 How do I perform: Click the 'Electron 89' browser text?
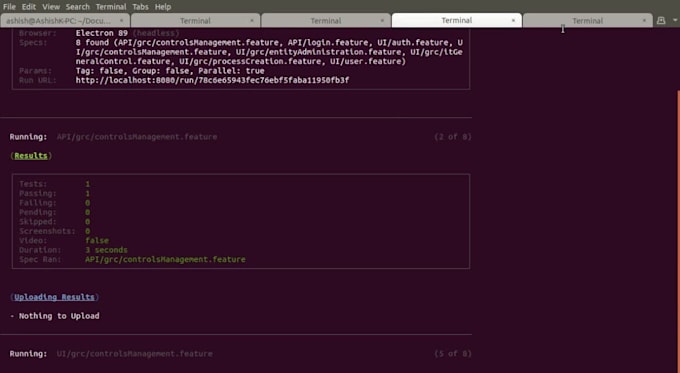[x=101, y=33]
